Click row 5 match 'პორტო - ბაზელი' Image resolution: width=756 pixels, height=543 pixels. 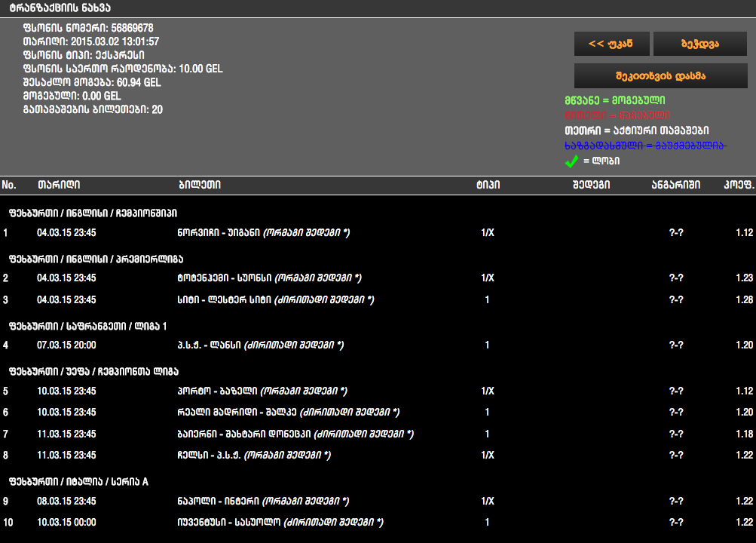coord(217,391)
